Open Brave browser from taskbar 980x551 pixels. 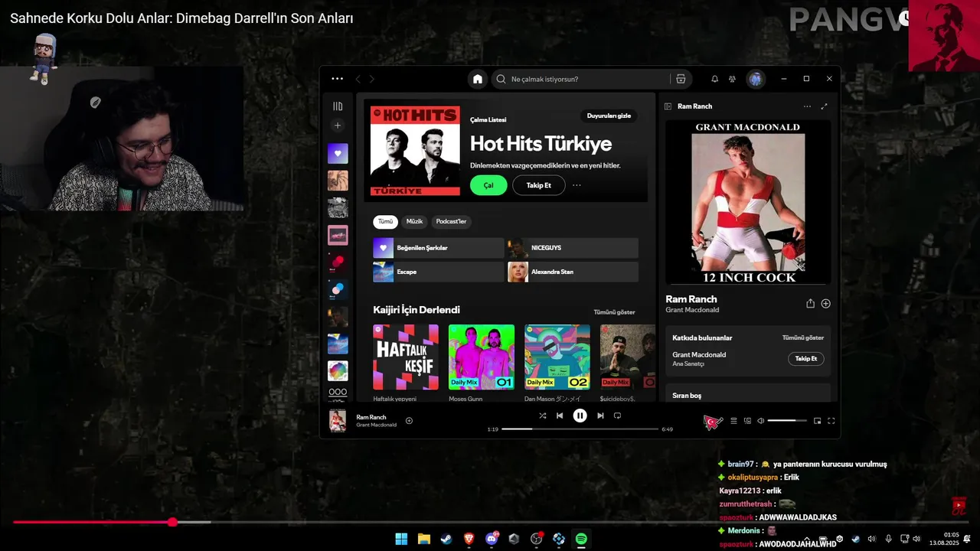coord(469,539)
